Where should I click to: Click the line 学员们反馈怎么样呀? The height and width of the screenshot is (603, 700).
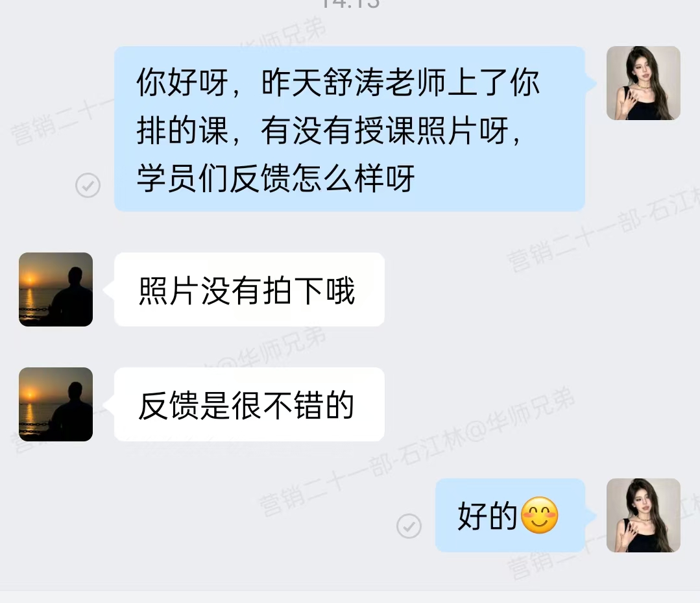[276, 178]
